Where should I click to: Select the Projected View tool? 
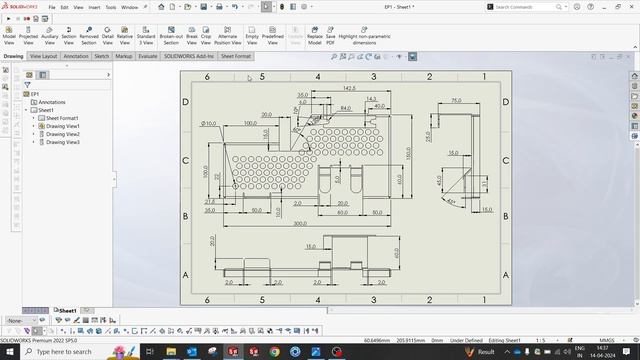(28, 36)
